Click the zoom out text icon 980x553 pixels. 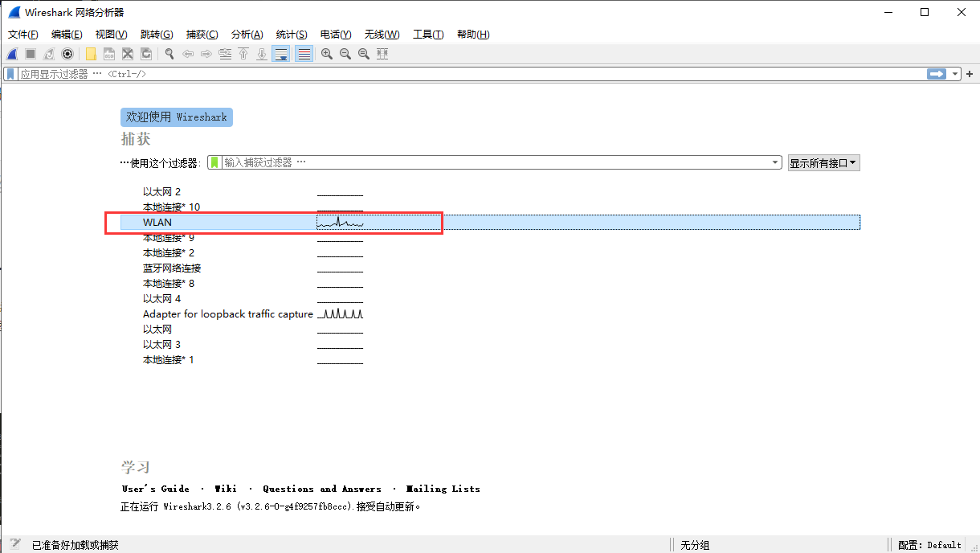click(x=345, y=54)
